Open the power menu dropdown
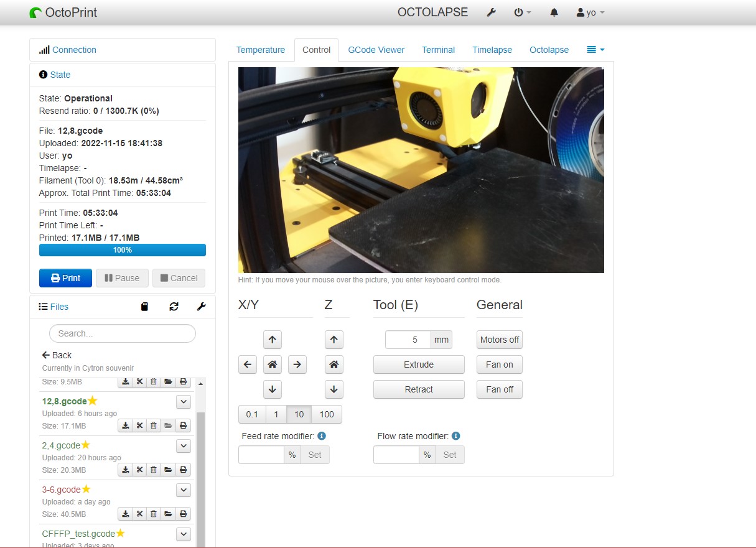 (x=523, y=12)
